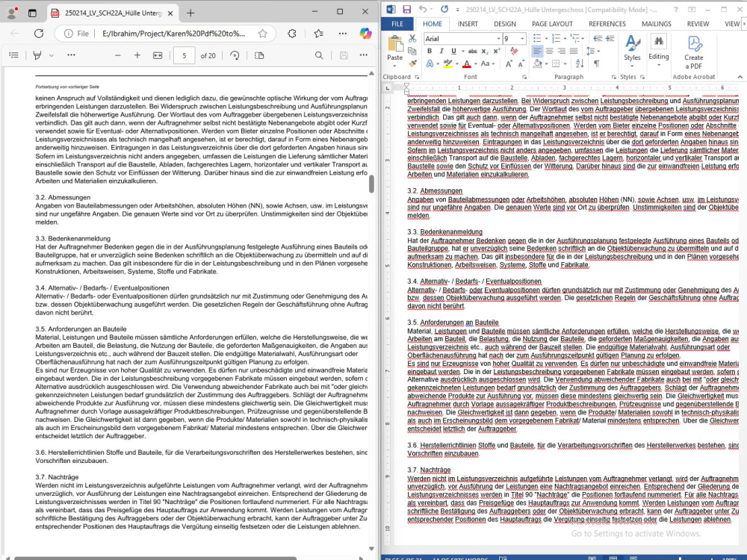
Task: Open Edge settings and more menu
Action: [x=343, y=34]
